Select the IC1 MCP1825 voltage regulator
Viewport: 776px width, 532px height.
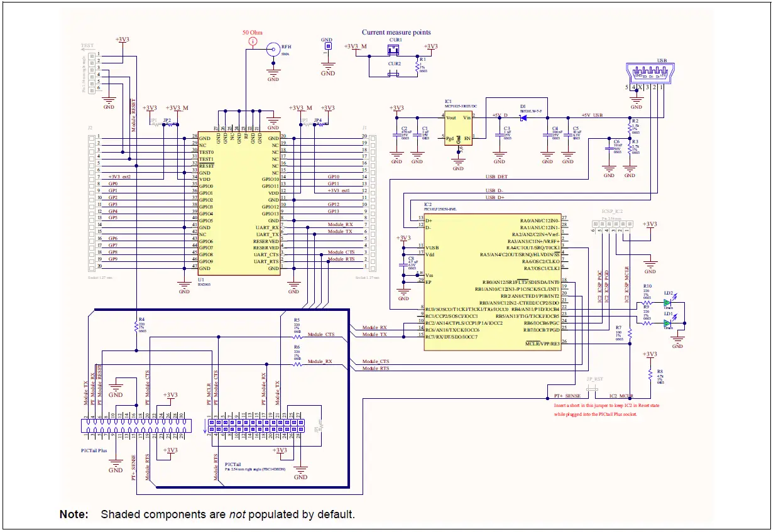point(459,129)
